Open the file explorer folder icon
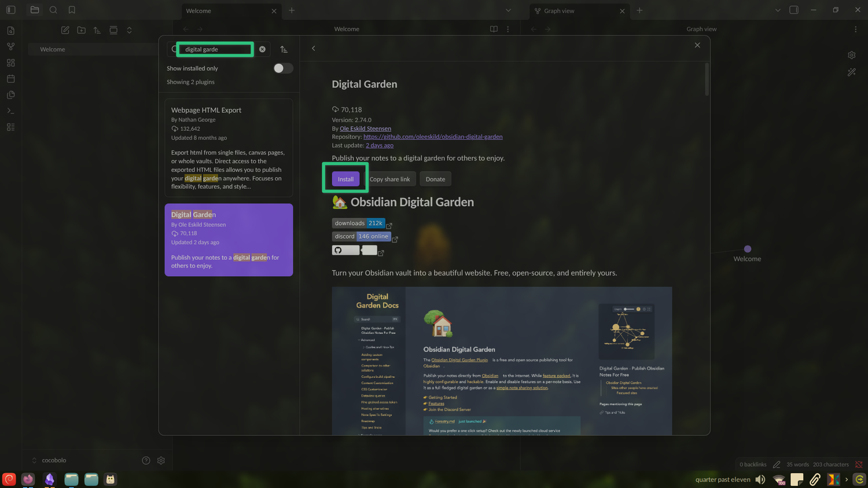The image size is (868, 488). click(x=35, y=10)
